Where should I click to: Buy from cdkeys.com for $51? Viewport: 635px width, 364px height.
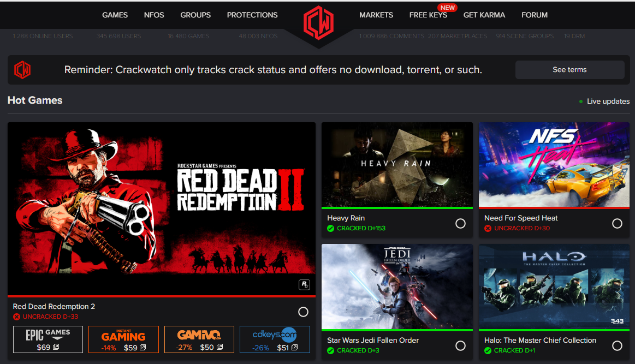[275, 339]
